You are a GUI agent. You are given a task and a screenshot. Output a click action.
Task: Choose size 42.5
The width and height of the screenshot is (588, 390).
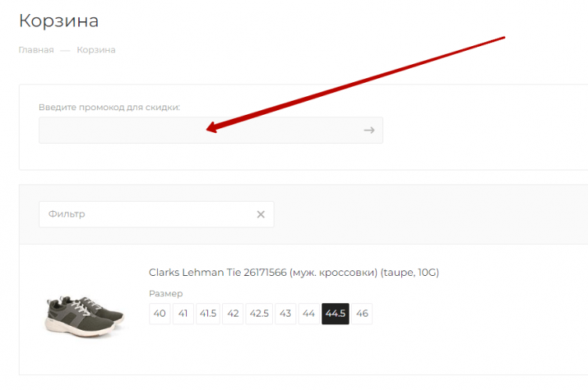click(x=258, y=313)
